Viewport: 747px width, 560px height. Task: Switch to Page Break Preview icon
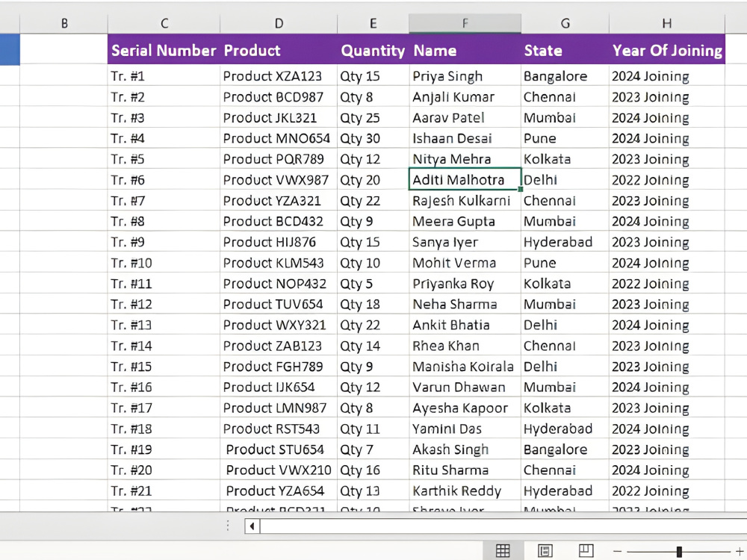coord(586,550)
